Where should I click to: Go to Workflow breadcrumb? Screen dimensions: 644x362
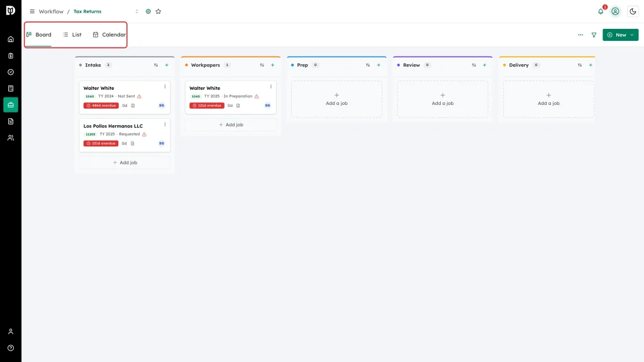[51, 11]
